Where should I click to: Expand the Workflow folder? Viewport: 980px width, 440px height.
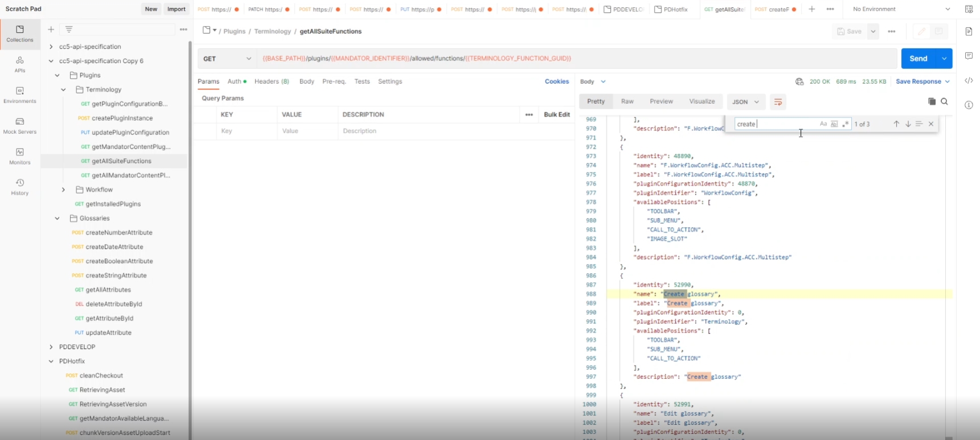63,190
